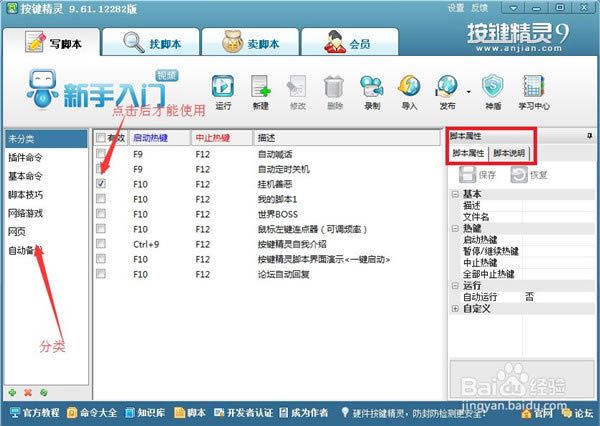This screenshot has width=600, height=426.
Task: Click the 保存 save disk icon
Action: pos(478,175)
